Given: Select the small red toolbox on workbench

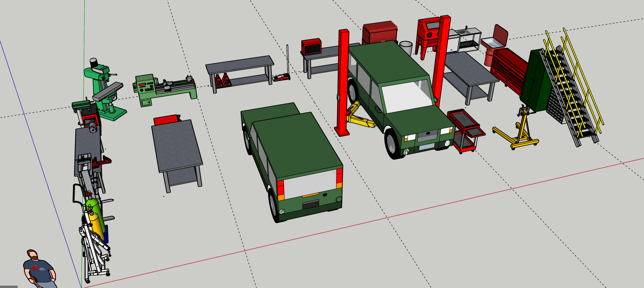Looking at the screenshot, I should point(311,47).
